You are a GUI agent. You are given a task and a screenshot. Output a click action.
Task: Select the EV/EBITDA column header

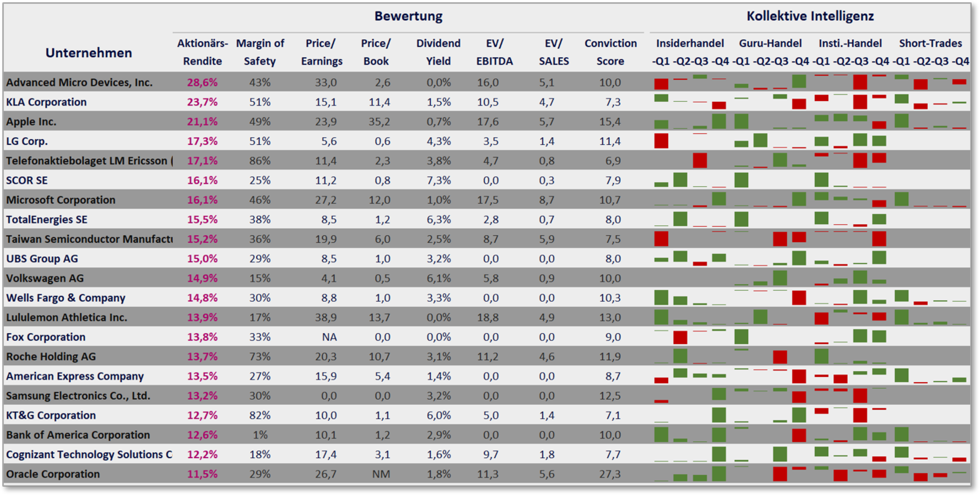click(494, 52)
